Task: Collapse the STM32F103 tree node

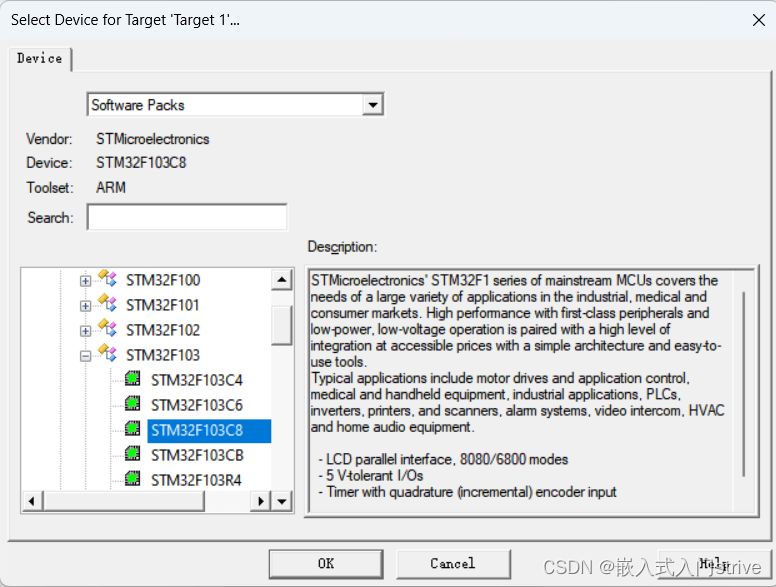Action: click(85, 356)
